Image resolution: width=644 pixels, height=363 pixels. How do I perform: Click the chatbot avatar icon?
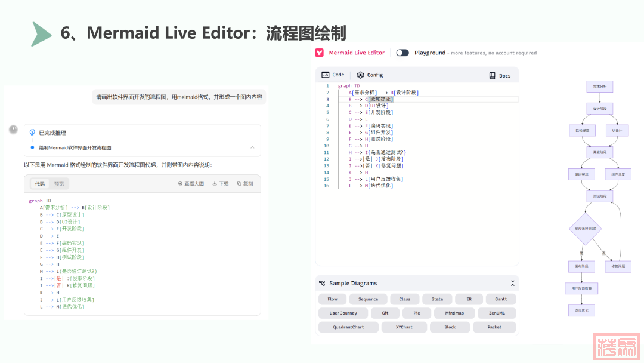click(13, 129)
